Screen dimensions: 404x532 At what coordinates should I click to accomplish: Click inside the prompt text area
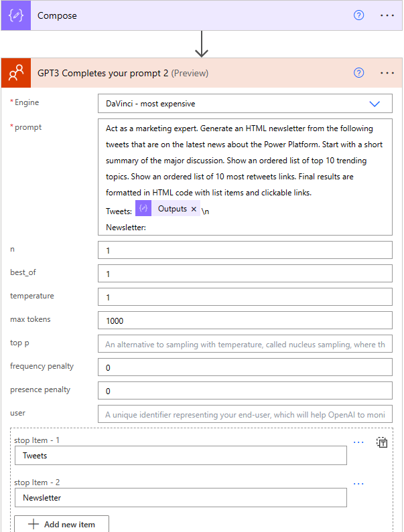[x=245, y=177]
